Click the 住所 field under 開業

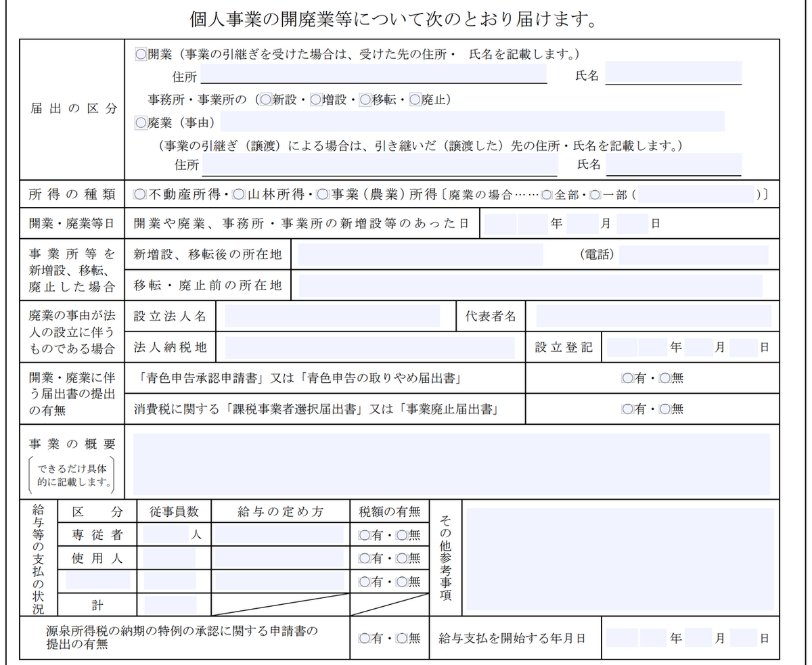373,73
